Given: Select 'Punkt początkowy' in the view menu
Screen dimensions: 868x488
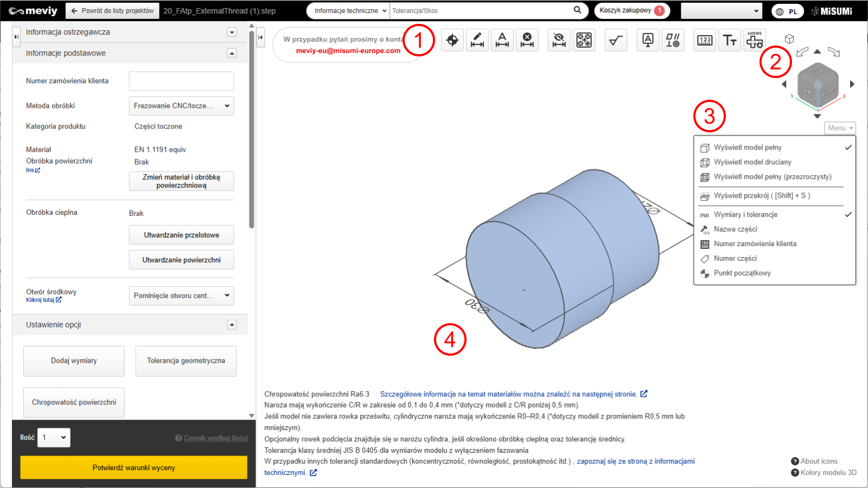Looking at the screenshot, I should [742, 273].
